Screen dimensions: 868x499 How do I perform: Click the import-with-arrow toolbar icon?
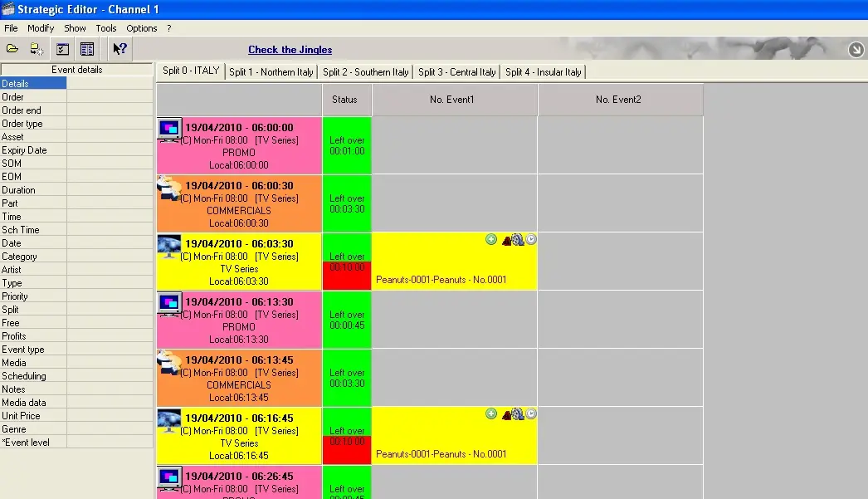pyautogui.click(x=37, y=50)
